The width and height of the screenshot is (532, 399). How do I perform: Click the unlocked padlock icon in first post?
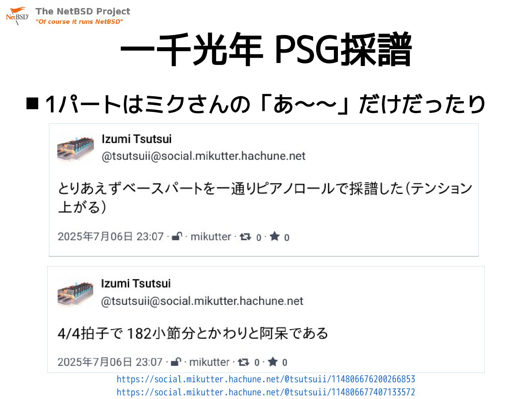pos(177,236)
